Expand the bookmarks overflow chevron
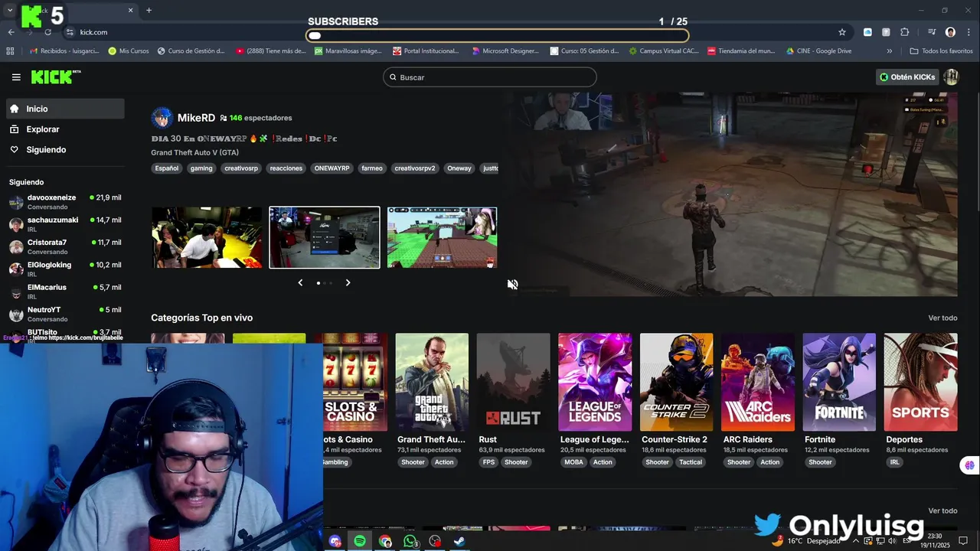Image resolution: width=980 pixels, height=551 pixels. (x=889, y=51)
